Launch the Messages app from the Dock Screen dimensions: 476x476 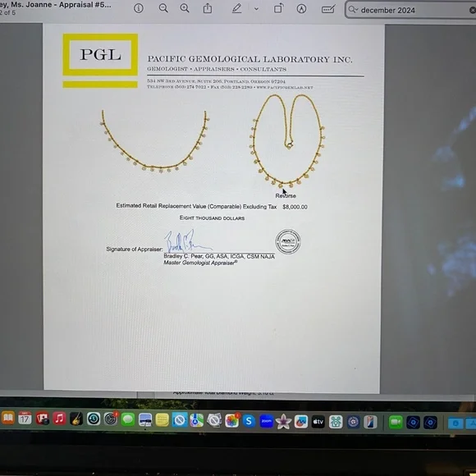(x=128, y=420)
